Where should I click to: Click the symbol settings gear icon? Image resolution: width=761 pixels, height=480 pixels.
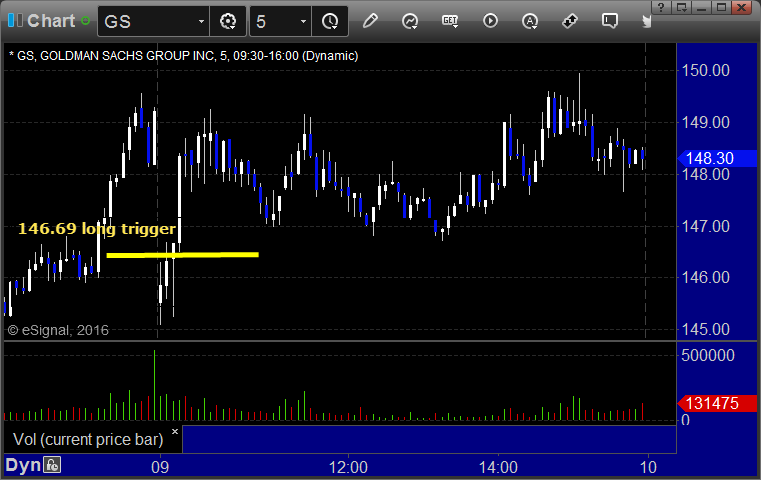pos(228,21)
